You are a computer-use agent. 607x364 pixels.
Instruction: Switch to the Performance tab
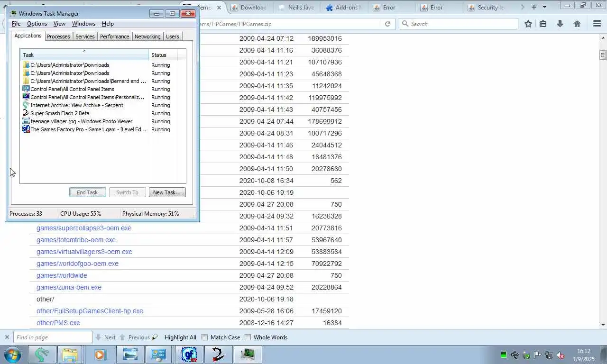pos(114,36)
